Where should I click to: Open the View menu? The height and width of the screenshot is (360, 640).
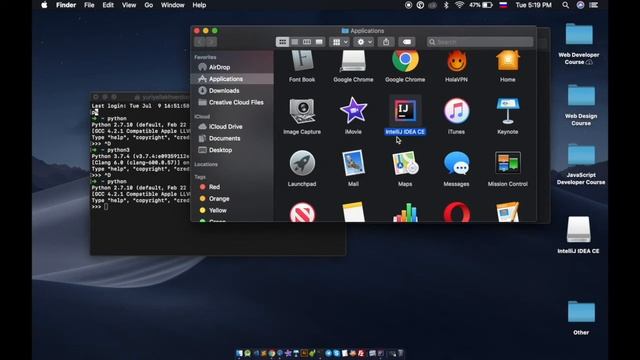pos(129,5)
